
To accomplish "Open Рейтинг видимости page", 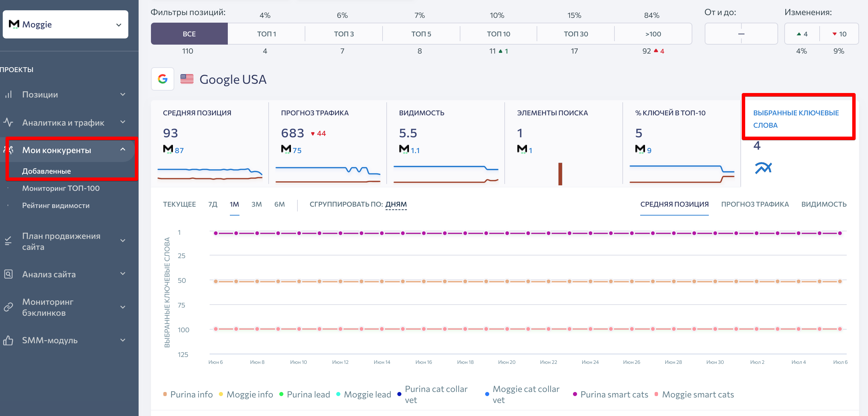I will (x=56, y=205).
